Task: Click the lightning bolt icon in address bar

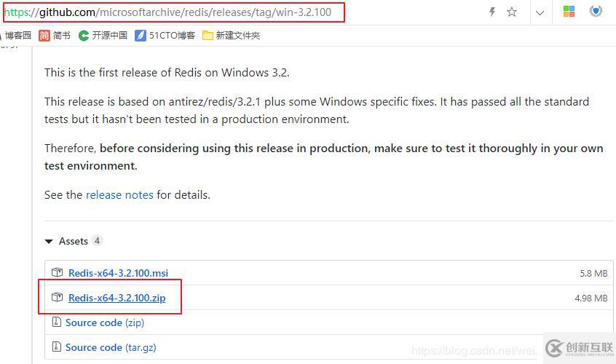Action: [492, 12]
